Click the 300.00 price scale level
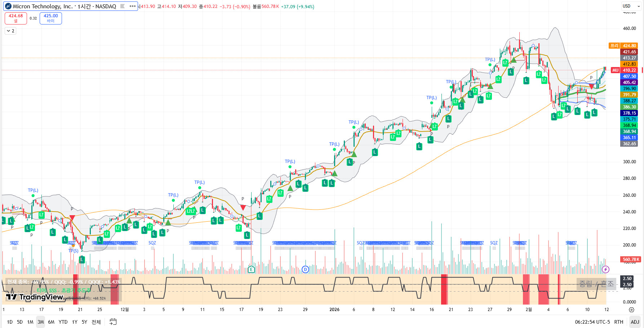Screen dimensions: 644x328 tap(630, 162)
